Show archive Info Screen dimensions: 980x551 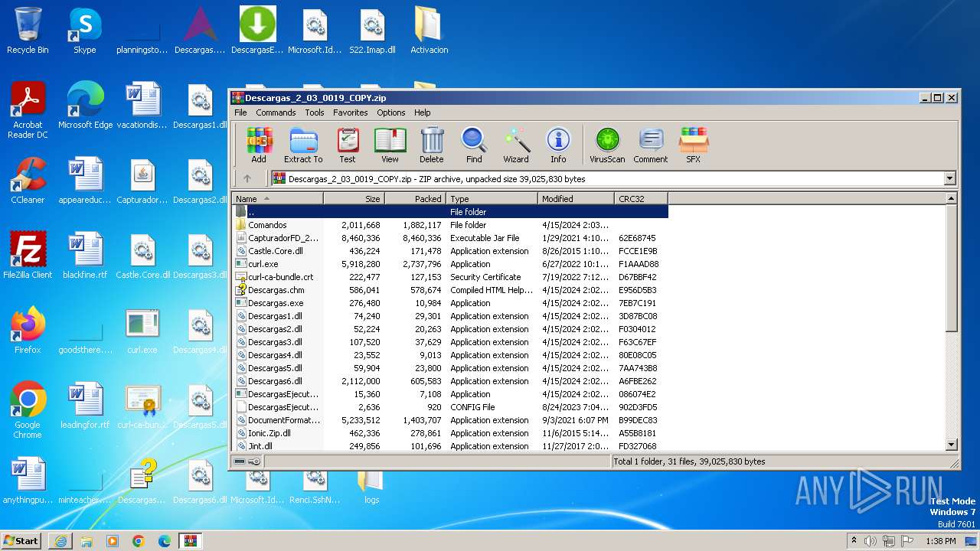558,145
